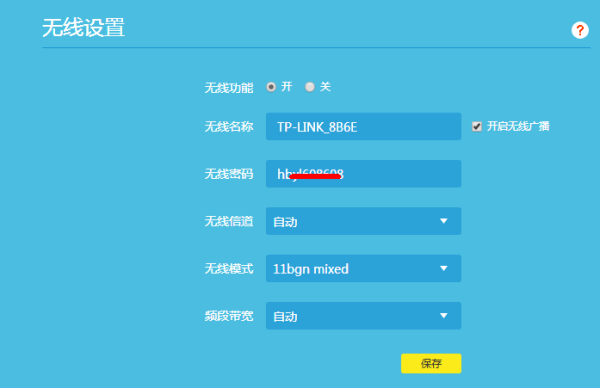Screen dimensions: 600x388
Task: Click the 无线功能 label
Action: pyautogui.click(x=229, y=88)
